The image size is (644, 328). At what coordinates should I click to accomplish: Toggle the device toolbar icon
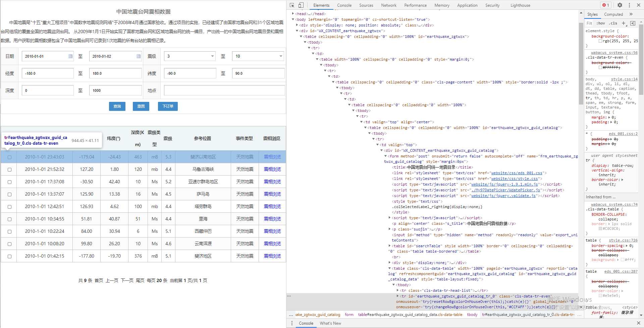301,5
